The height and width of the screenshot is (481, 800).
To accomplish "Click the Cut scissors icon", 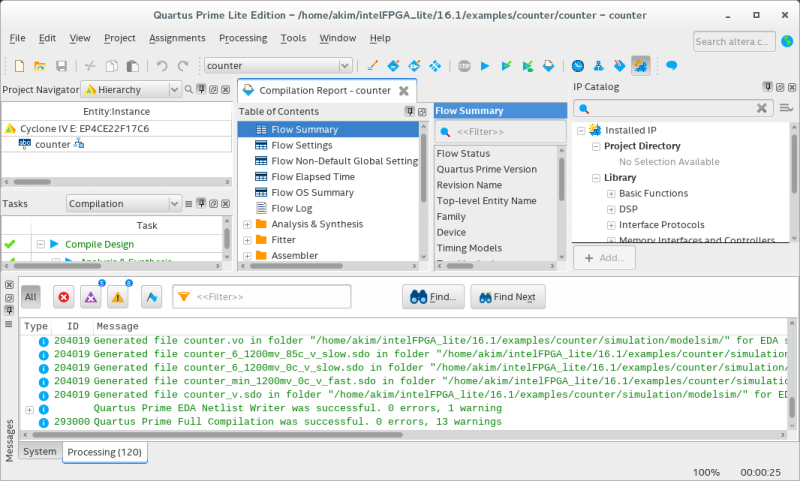I will point(90,66).
